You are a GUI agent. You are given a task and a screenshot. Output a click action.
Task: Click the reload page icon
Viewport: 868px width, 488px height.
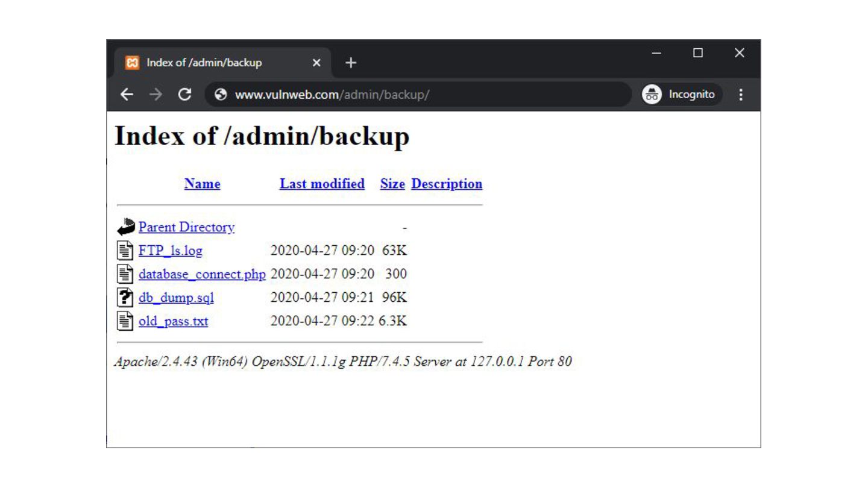(x=185, y=95)
